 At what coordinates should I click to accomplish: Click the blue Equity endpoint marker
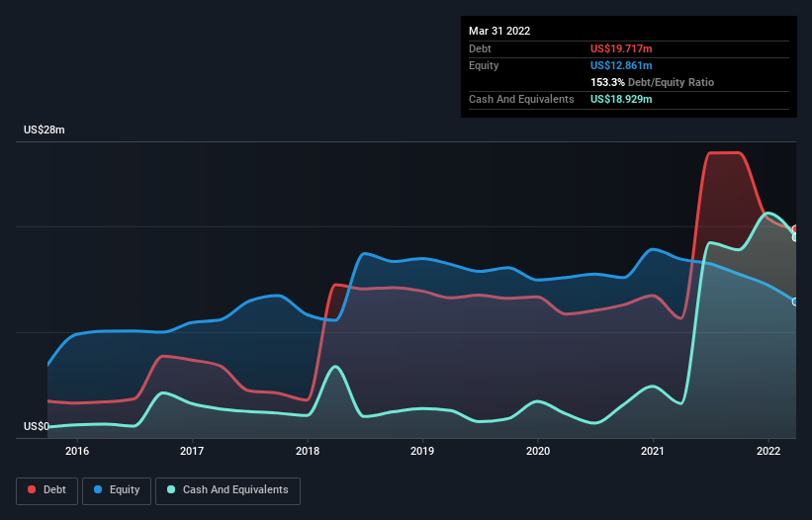click(x=795, y=302)
